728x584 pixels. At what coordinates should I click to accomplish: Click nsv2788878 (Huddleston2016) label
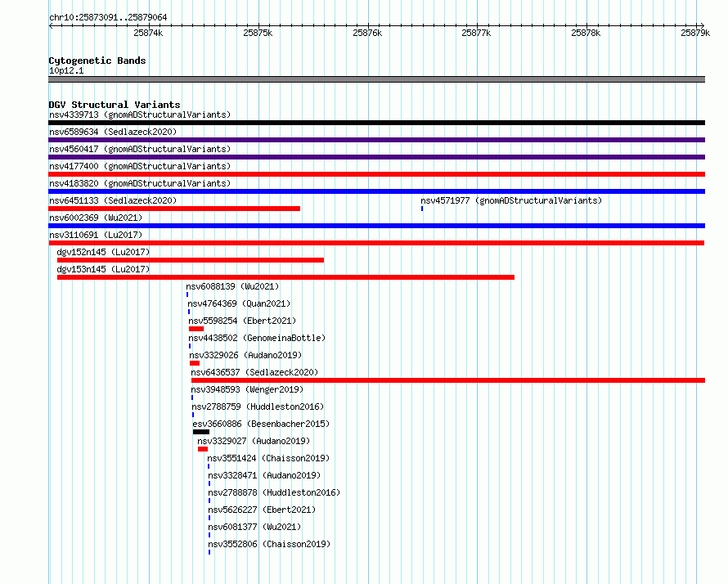click(274, 492)
